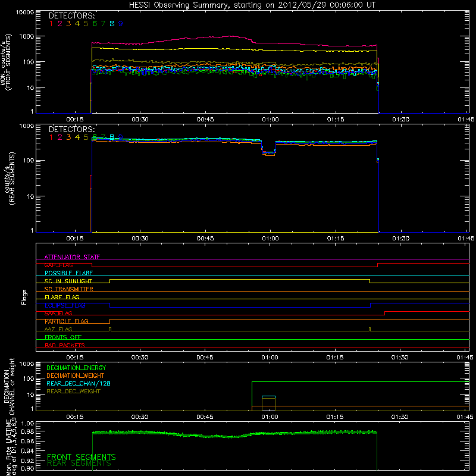Image resolution: width=476 pixels, height=476 pixels.
Task: Click the ATTENUATOR_STATE flag label
Action: pyautogui.click(x=72, y=257)
